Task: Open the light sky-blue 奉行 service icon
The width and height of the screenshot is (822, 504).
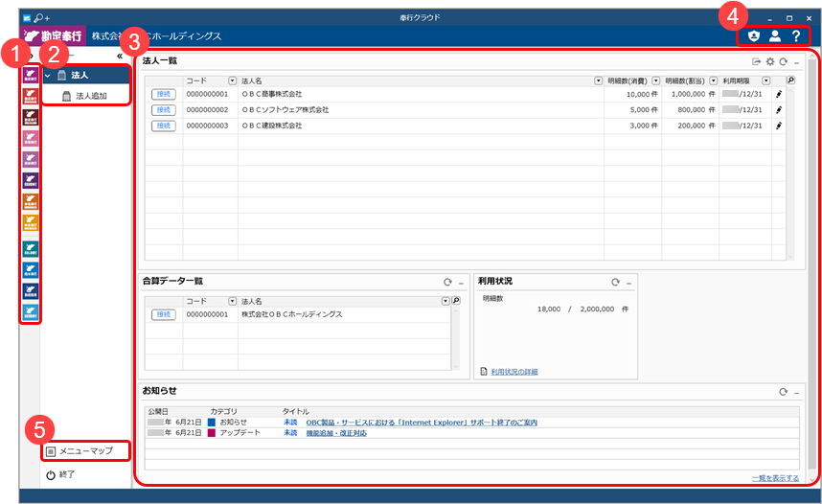Action: [31, 312]
